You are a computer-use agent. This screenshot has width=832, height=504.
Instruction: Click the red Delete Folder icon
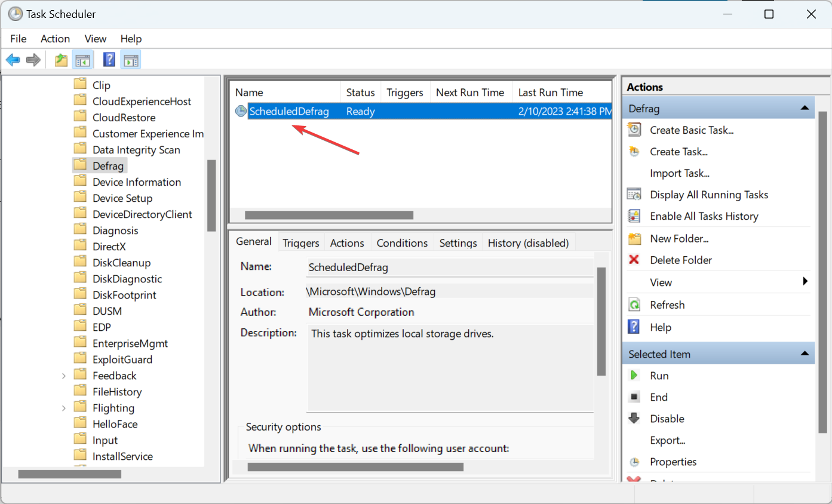[x=634, y=260]
